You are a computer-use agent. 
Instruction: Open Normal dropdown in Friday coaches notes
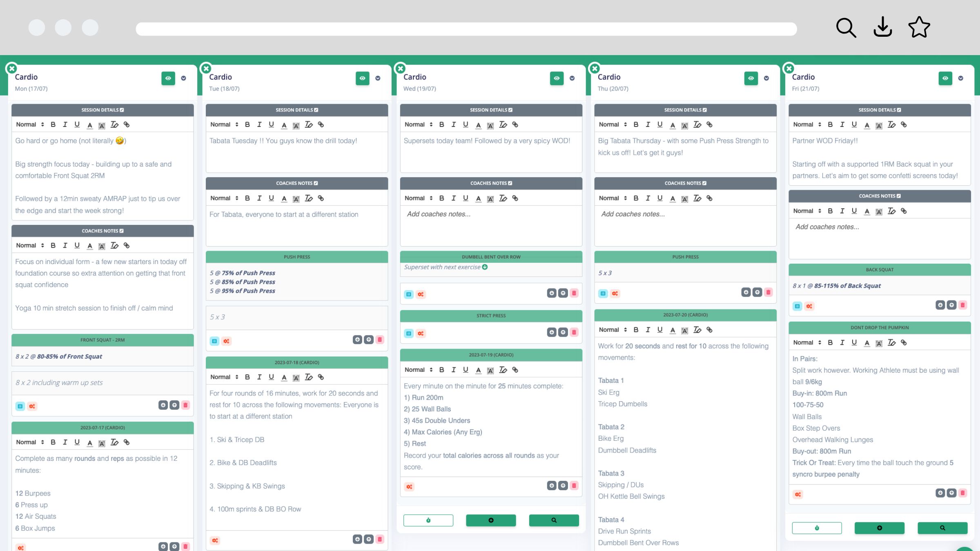pos(807,211)
